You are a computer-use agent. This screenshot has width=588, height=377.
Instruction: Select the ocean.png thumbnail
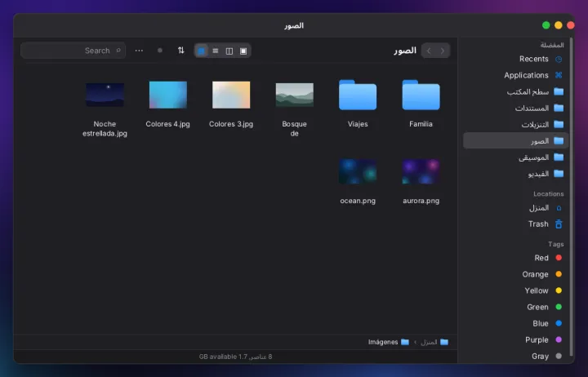[358, 171]
